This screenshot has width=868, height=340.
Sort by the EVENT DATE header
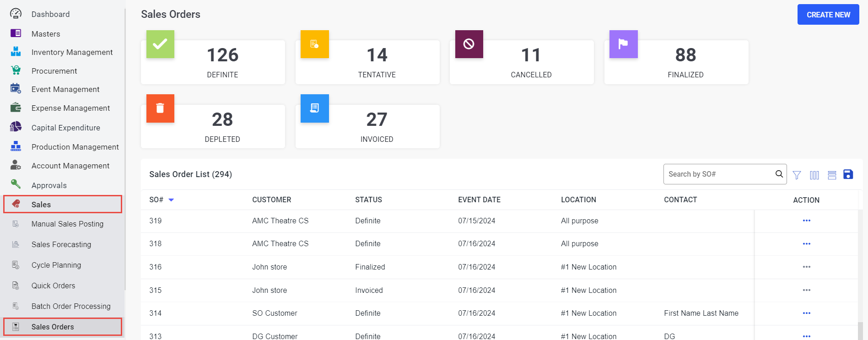click(x=479, y=200)
